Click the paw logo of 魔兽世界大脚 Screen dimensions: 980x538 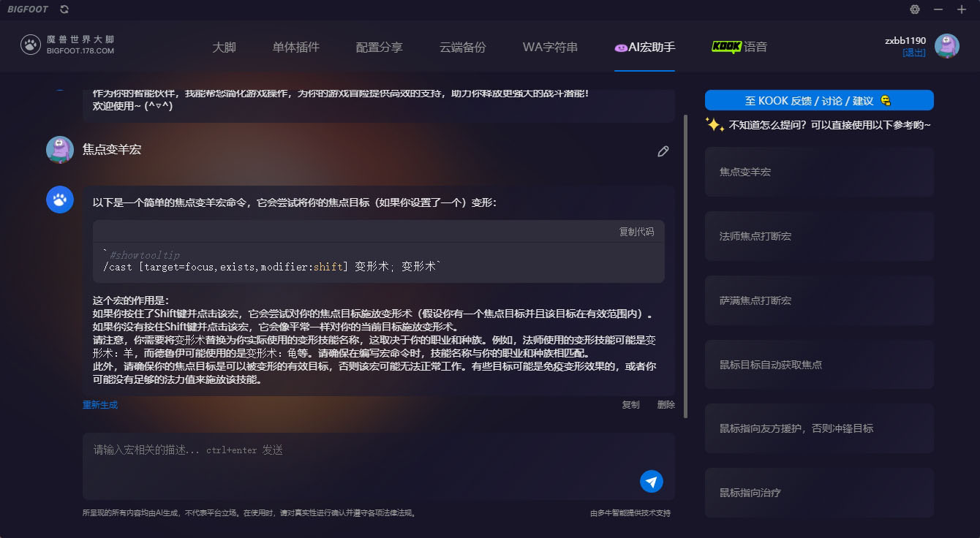coord(30,45)
